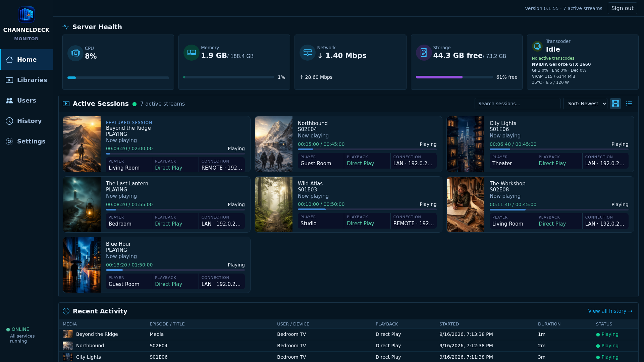This screenshot has width=644, height=362.
Task: Open the Blue Hour session poster
Action: click(x=82, y=265)
